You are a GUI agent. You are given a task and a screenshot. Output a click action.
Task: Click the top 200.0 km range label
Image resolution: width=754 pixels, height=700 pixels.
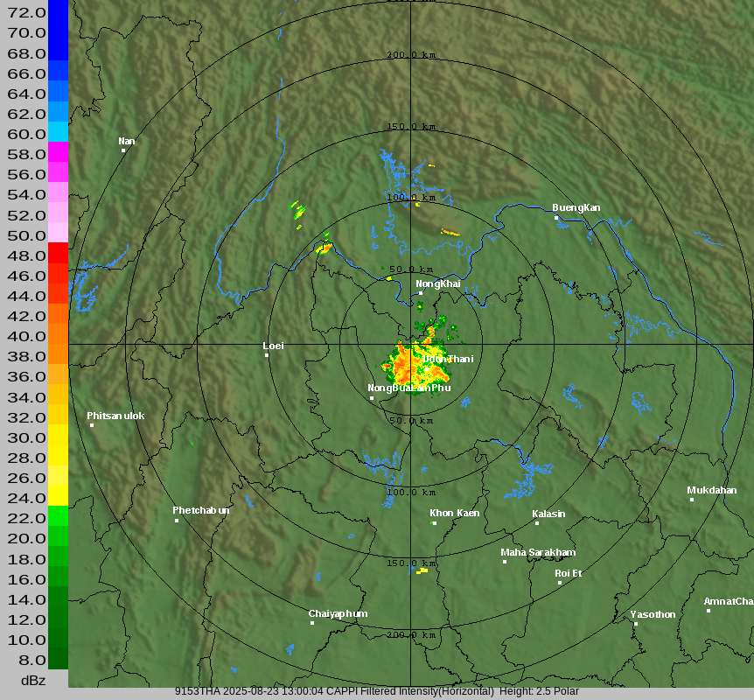coord(411,55)
